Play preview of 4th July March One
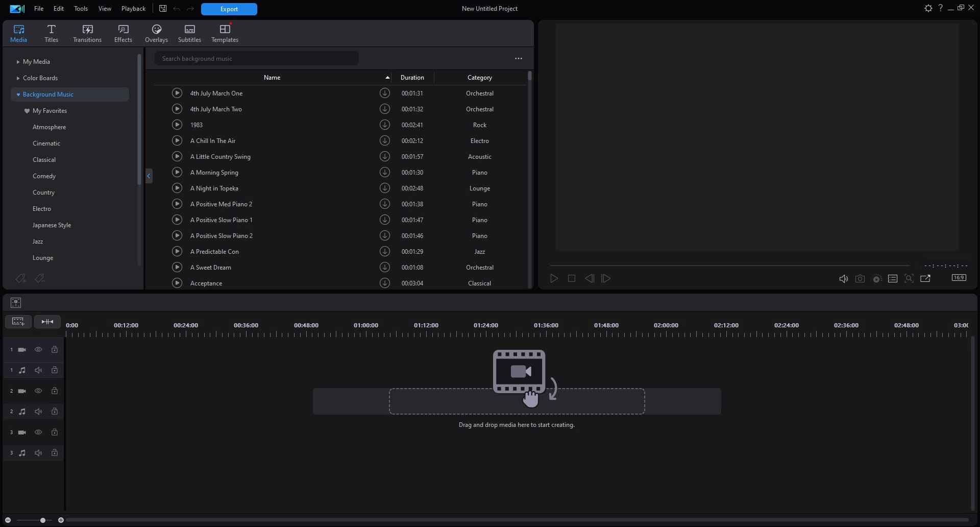 click(x=177, y=93)
